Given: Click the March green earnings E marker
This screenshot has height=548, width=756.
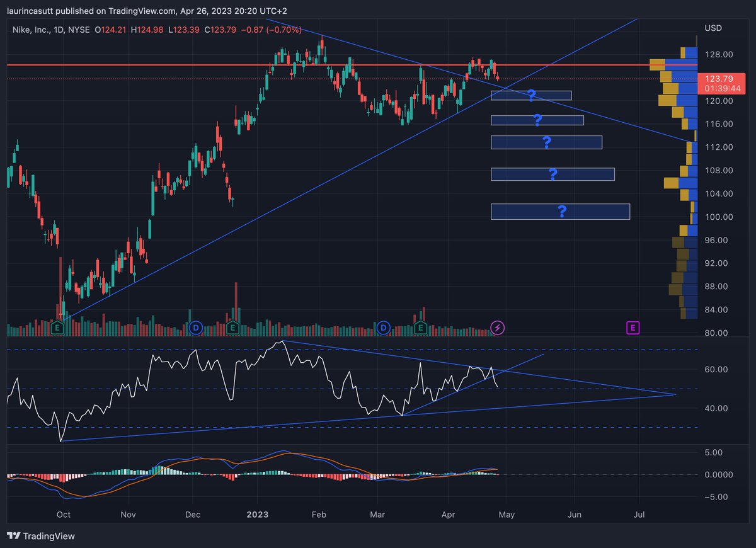Looking at the screenshot, I should 421,327.
